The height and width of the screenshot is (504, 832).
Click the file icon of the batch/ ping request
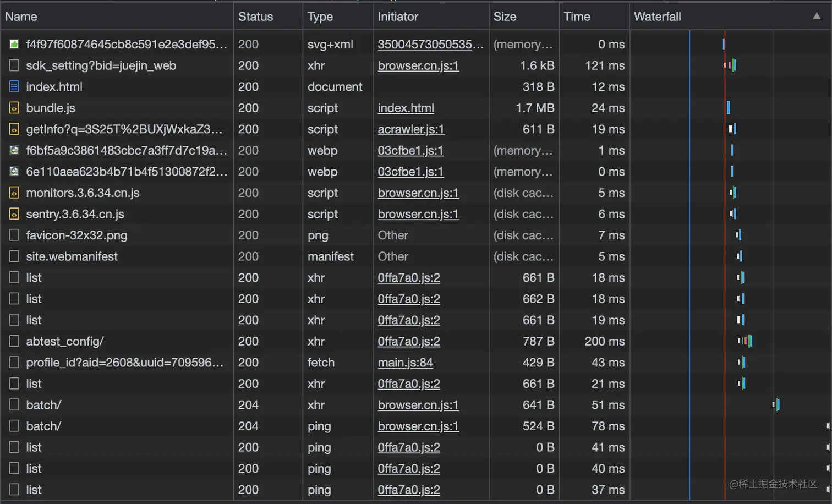(14, 426)
